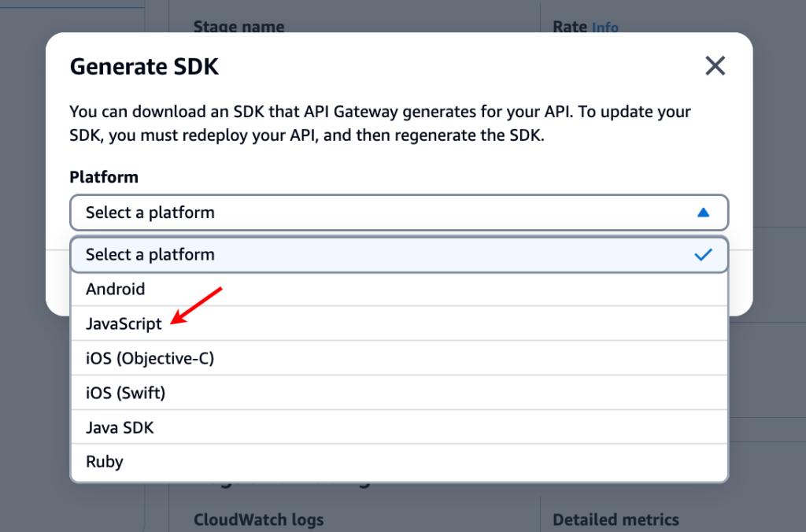The image size is (806, 532).
Task: Choose Ruby from the platform list
Action: 399,462
